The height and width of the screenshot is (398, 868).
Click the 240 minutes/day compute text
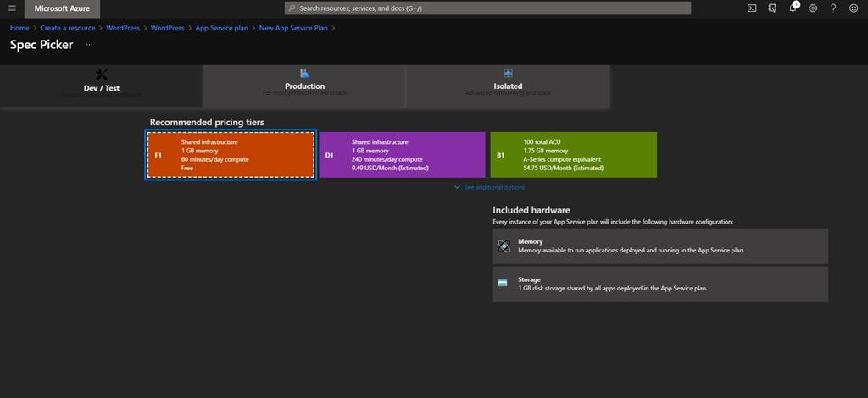[x=387, y=159]
